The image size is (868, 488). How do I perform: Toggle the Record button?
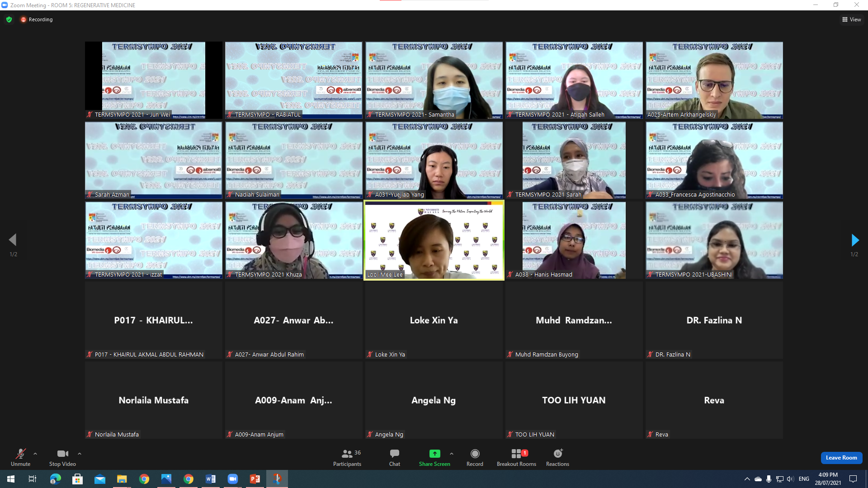pos(475,457)
